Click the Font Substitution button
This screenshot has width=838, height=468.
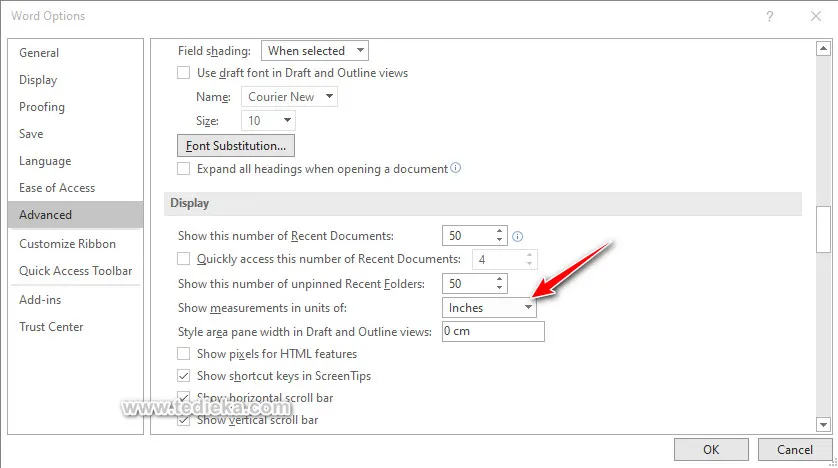coord(235,146)
